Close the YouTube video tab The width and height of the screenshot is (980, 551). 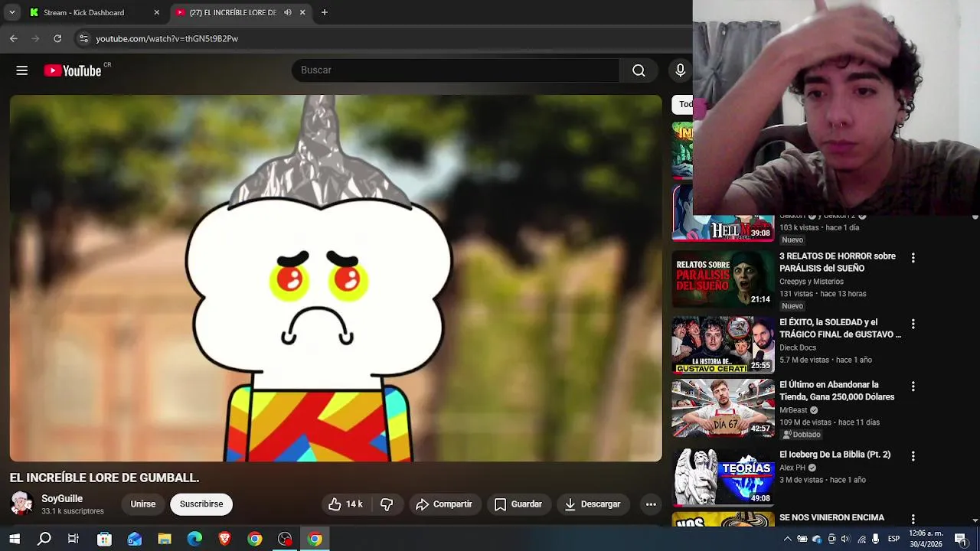302,12
